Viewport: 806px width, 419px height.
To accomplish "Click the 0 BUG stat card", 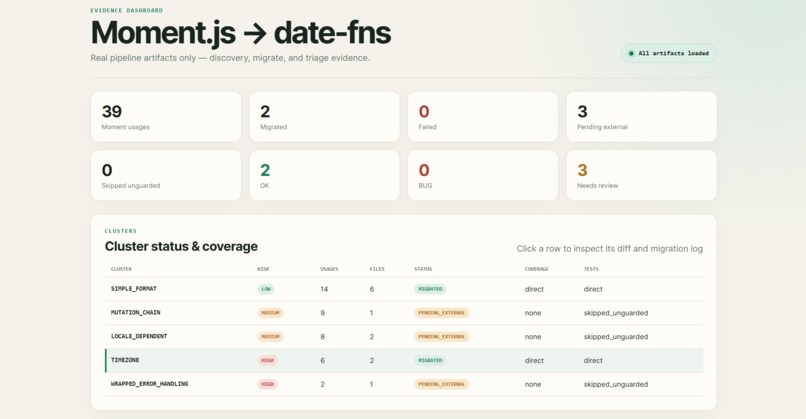I will 483,175.
